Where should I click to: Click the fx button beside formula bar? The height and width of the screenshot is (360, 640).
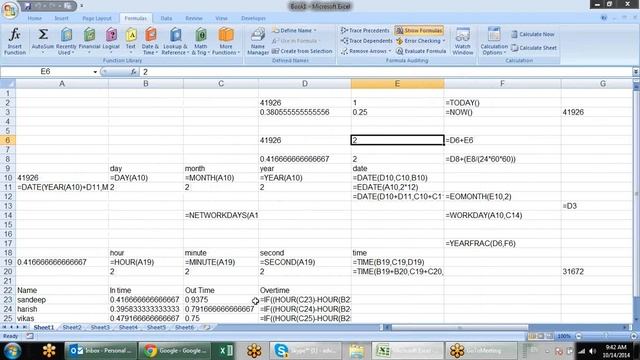coord(133,72)
